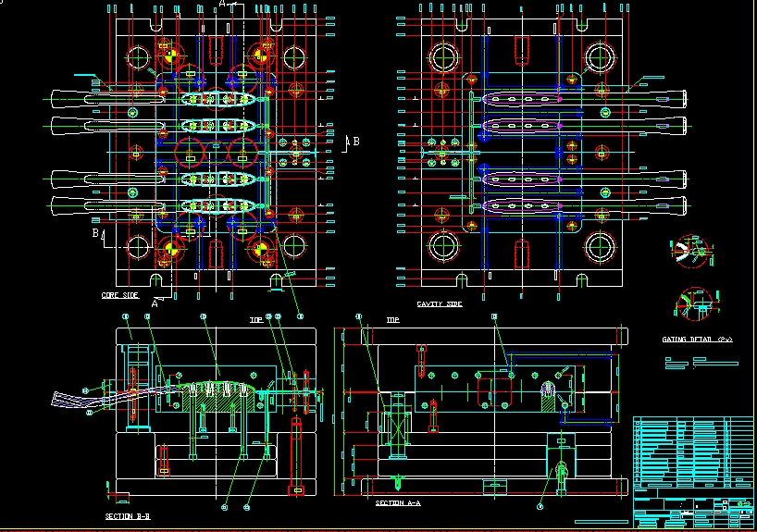757x532 pixels.
Task: Click the SECTION B-B title text
Action: click(128, 517)
